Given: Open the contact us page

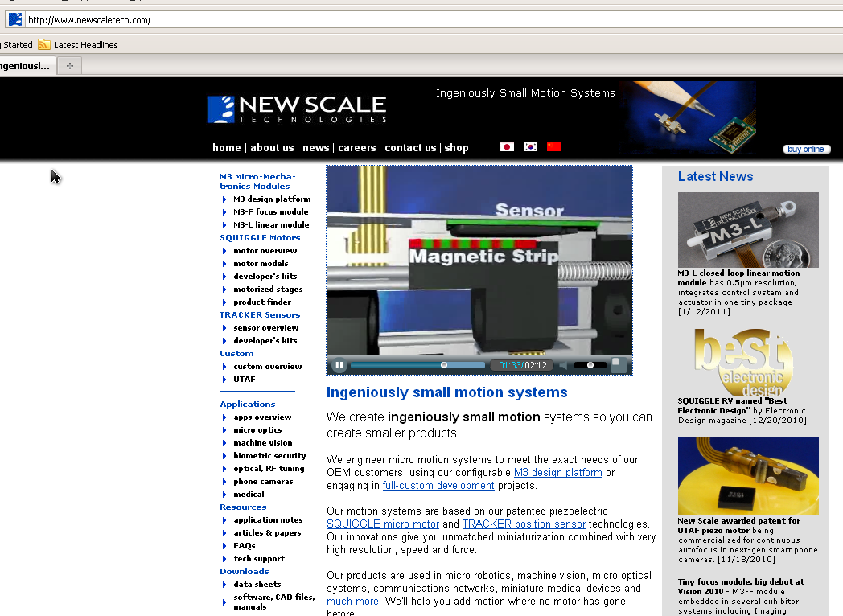Looking at the screenshot, I should (x=410, y=147).
